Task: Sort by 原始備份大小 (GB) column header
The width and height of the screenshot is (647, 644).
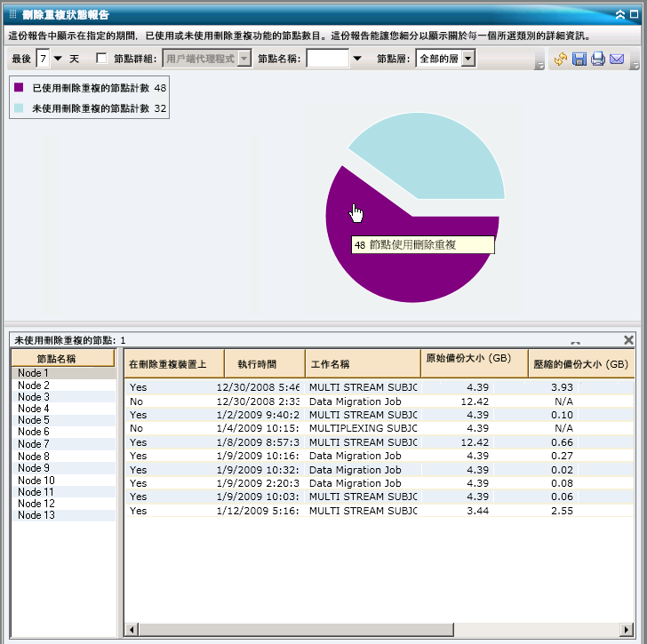Action: 475,364
